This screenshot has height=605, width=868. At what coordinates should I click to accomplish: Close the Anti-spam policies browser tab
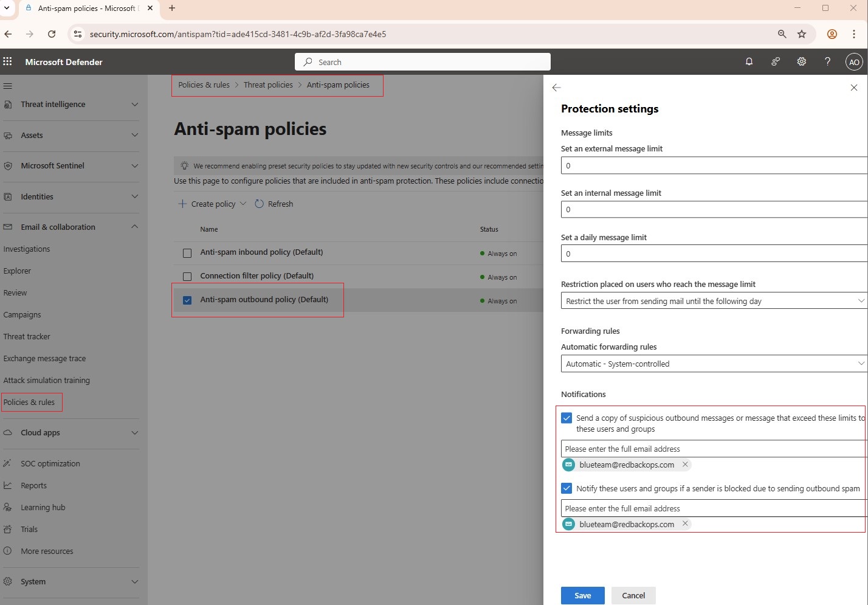click(x=150, y=9)
